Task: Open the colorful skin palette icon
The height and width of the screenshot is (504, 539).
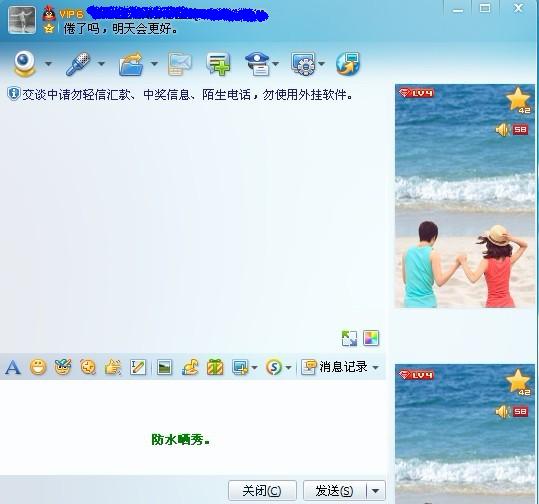Action: (371, 338)
